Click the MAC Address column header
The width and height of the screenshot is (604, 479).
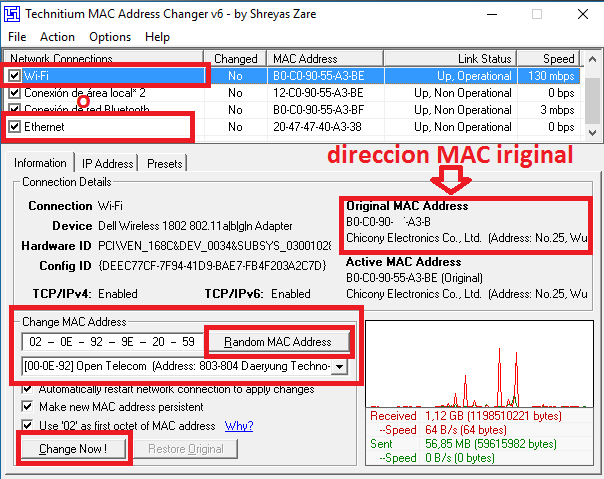(325, 59)
